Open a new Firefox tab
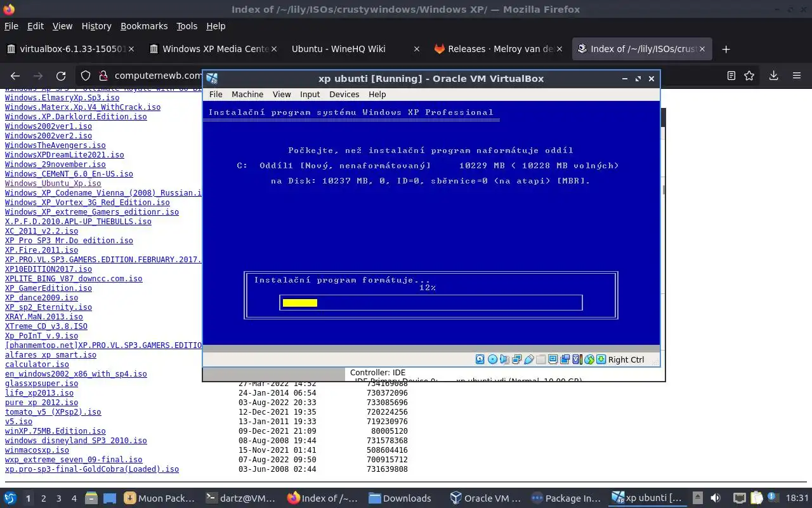Viewport: 812px width, 508px height. click(726, 49)
